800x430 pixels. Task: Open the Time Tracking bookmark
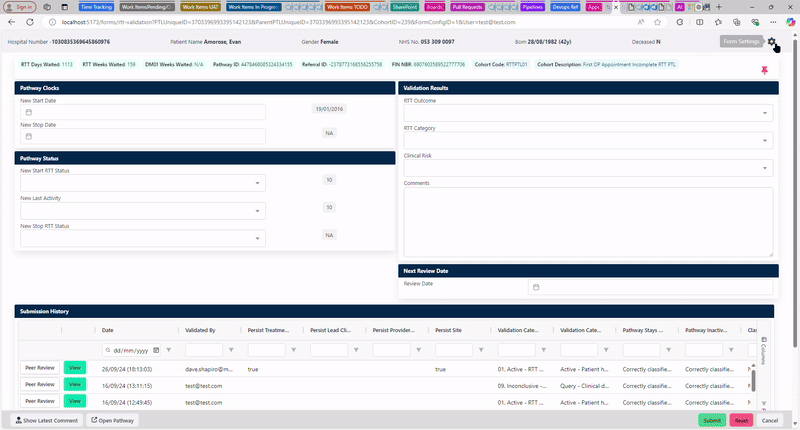96,6
